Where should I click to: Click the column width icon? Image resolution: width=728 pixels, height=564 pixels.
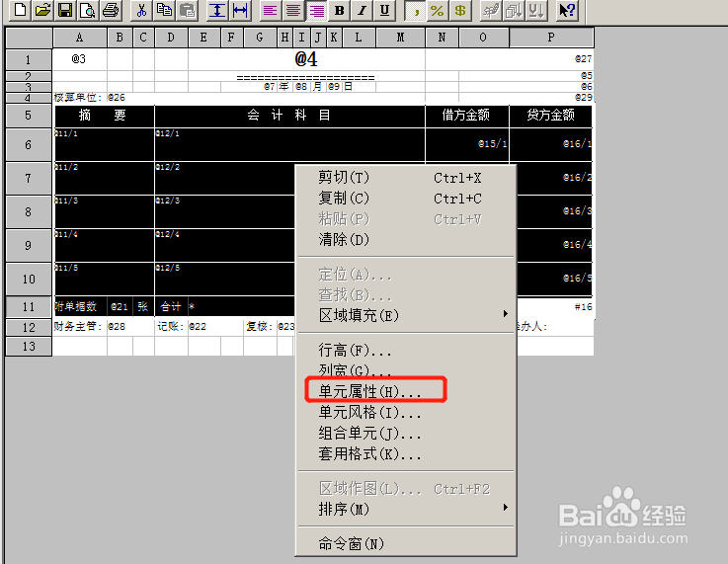point(240,10)
